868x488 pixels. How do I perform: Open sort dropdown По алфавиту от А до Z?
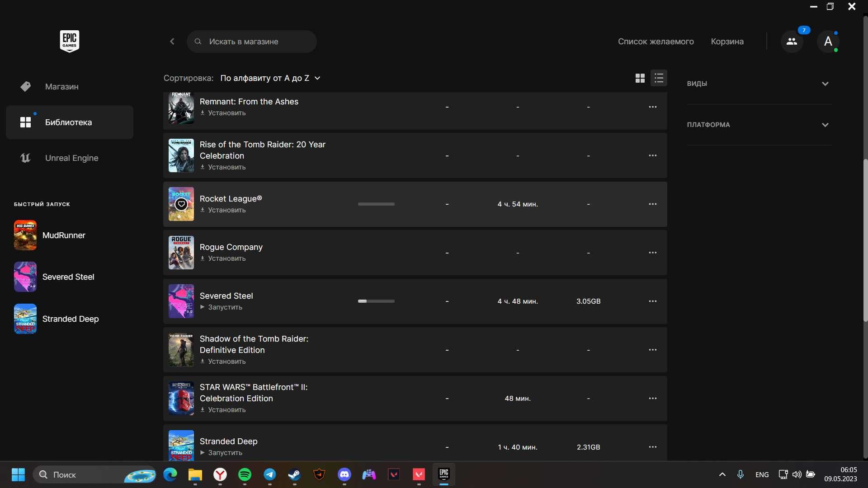click(x=270, y=78)
